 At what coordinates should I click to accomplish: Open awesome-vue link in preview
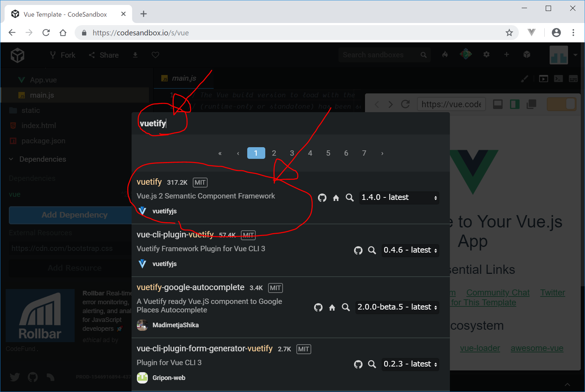pyautogui.click(x=537, y=348)
